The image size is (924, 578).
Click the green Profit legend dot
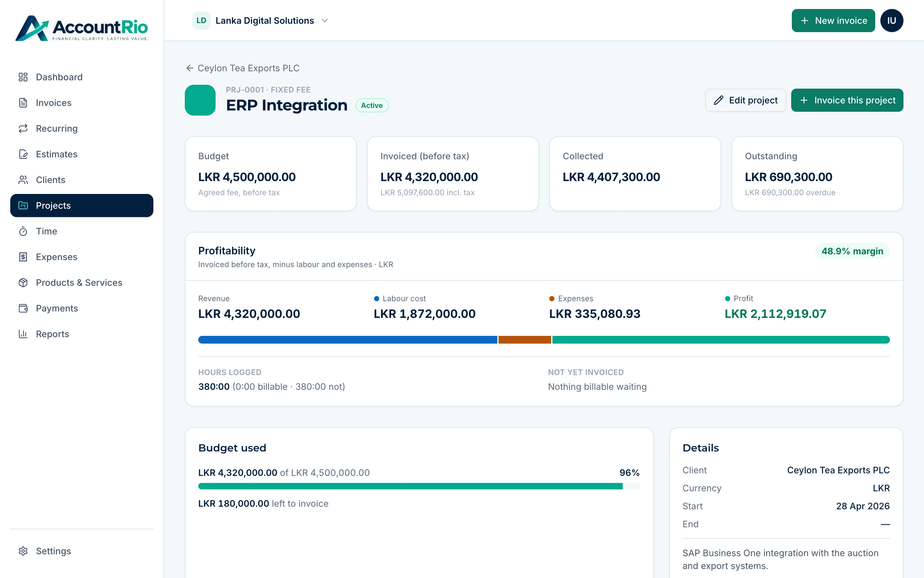click(x=727, y=299)
